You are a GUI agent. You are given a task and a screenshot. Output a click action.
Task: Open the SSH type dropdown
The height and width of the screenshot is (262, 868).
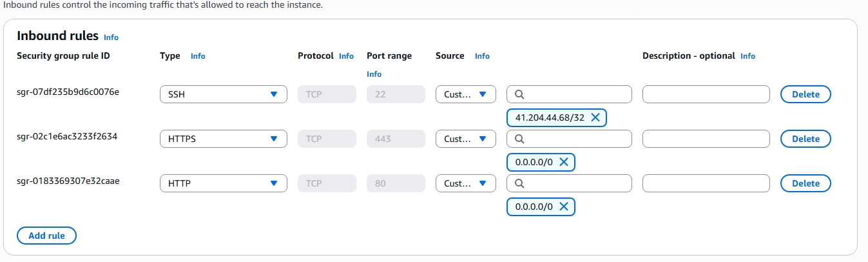223,94
